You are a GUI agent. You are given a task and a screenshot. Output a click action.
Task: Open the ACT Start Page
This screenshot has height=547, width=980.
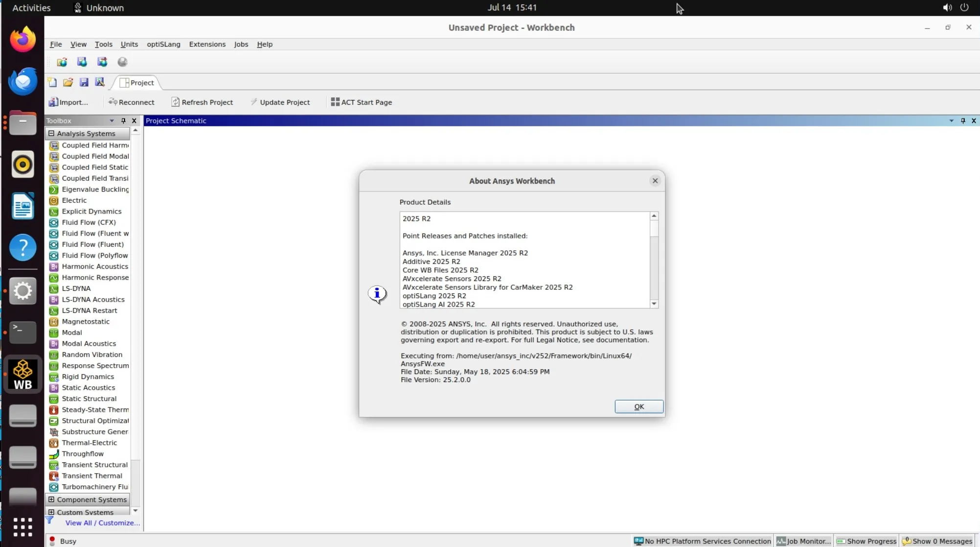click(362, 102)
